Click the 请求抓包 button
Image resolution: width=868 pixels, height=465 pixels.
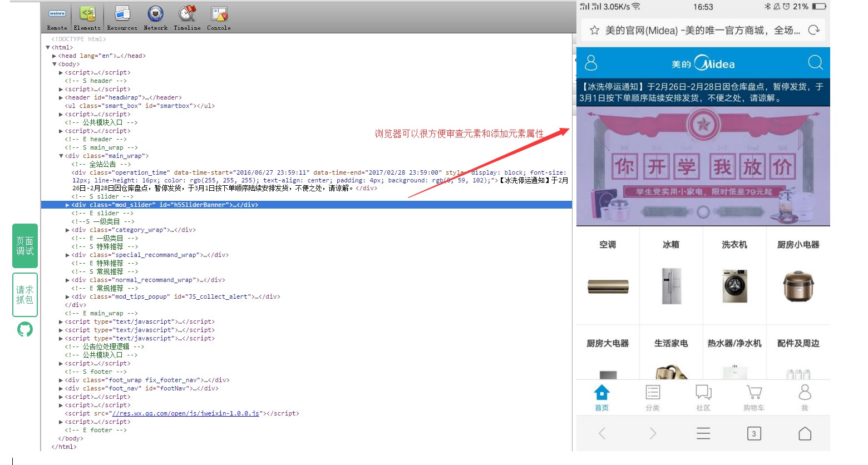(25, 295)
